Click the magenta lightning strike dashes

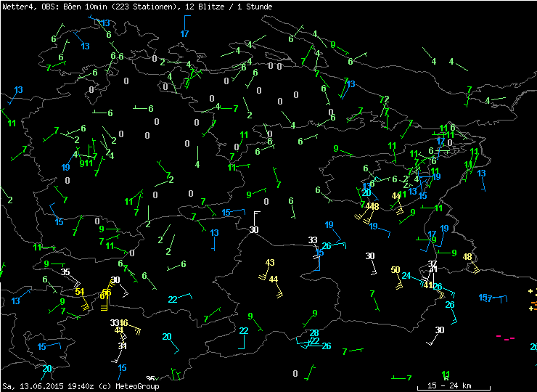point(505,338)
